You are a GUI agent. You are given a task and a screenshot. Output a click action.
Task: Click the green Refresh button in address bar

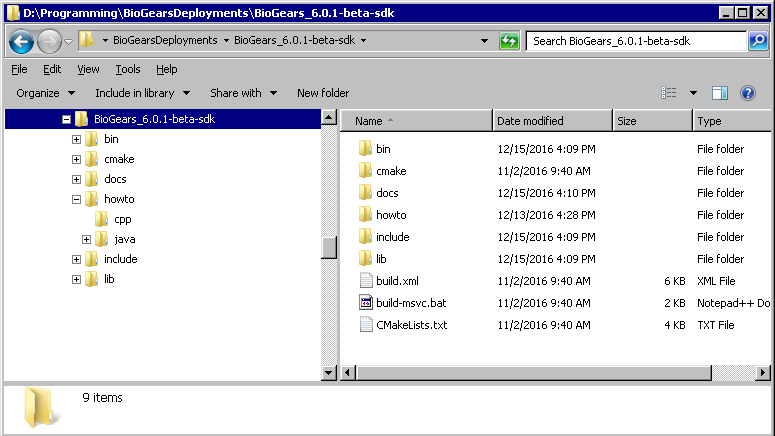(509, 41)
